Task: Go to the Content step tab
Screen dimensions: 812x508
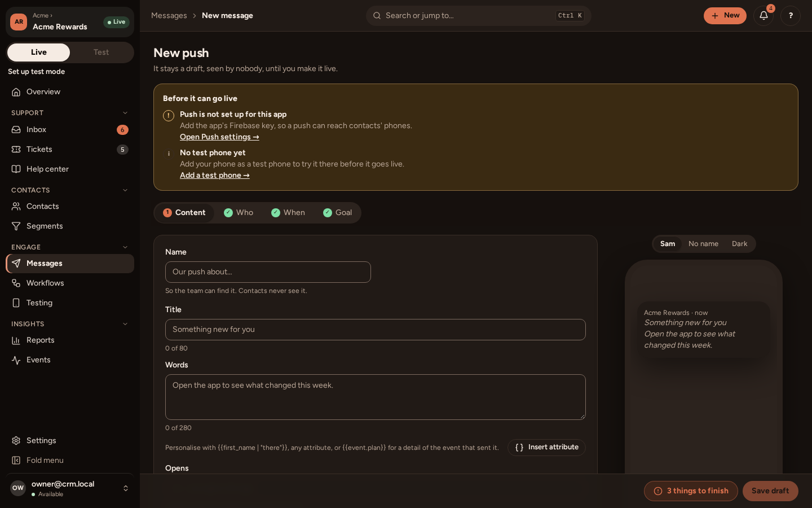Action: pyautogui.click(x=184, y=213)
